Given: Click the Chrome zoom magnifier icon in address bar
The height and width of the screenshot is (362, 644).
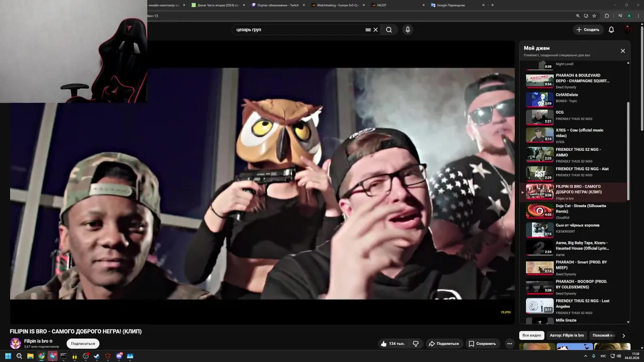Looking at the screenshot, I should (578, 16).
